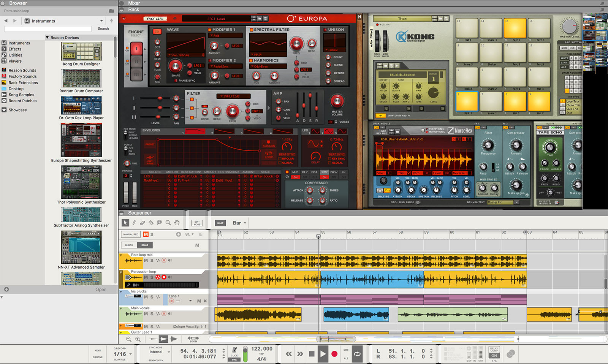Image resolution: width=608 pixels, height=364 pixels.
Task: Select the Eraser tool in the sequencer
Action: (142, 223)
